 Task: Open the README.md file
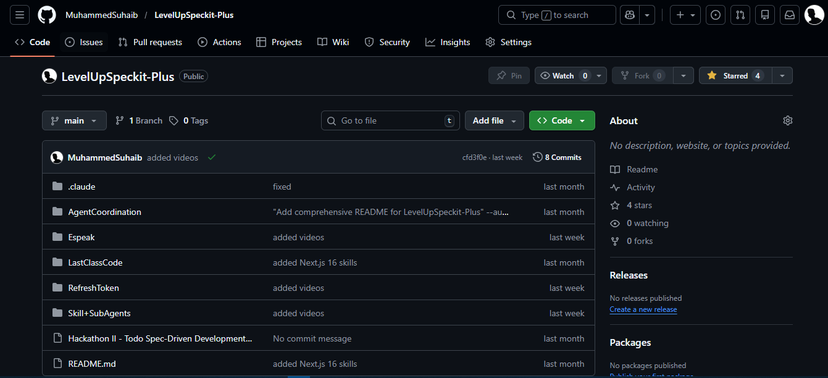(x=92, y=364)
